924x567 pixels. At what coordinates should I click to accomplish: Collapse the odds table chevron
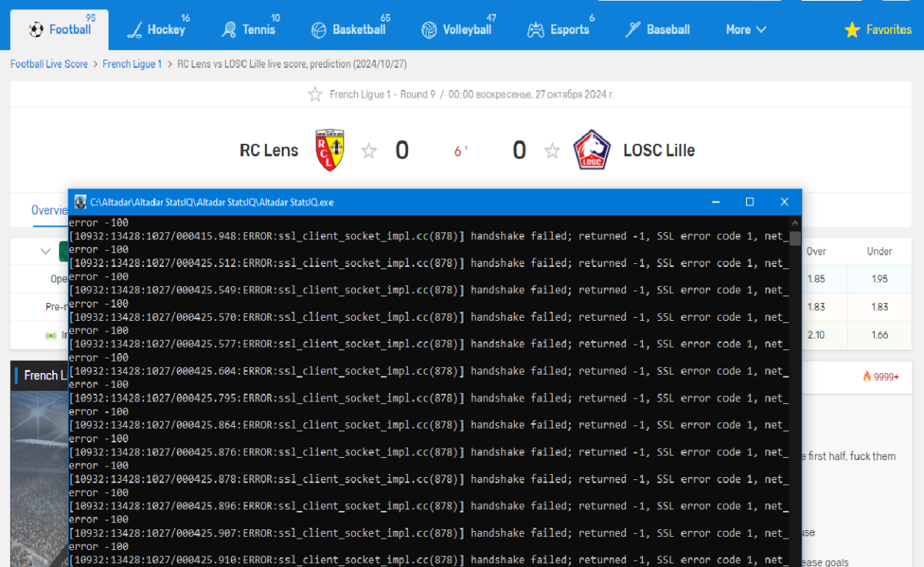point(45,252)
